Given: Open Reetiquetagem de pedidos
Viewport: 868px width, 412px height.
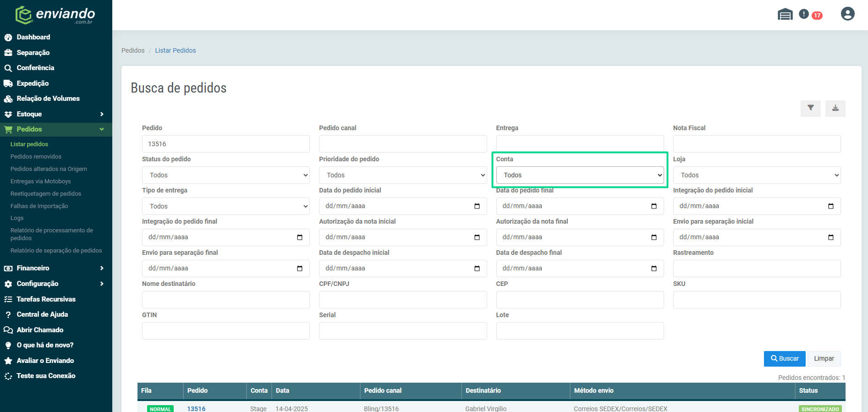Looking at the screenshot, I should click(46, 194).
